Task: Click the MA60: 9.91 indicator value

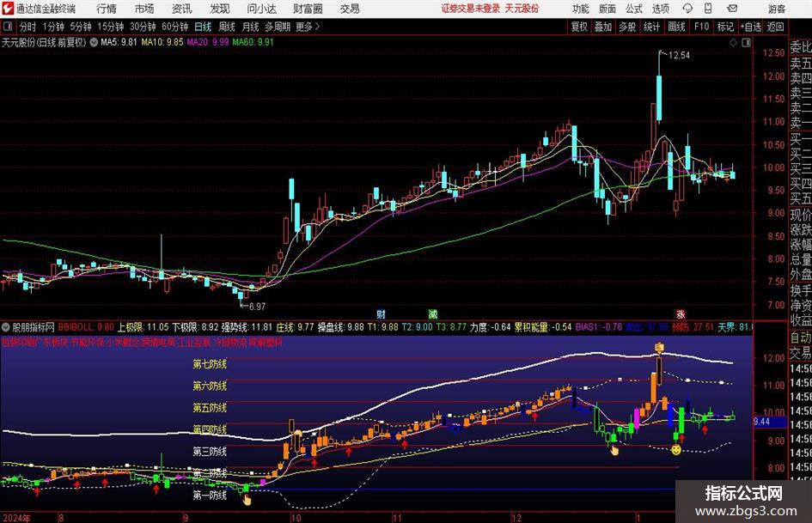Action: click(x=253, y=42)
